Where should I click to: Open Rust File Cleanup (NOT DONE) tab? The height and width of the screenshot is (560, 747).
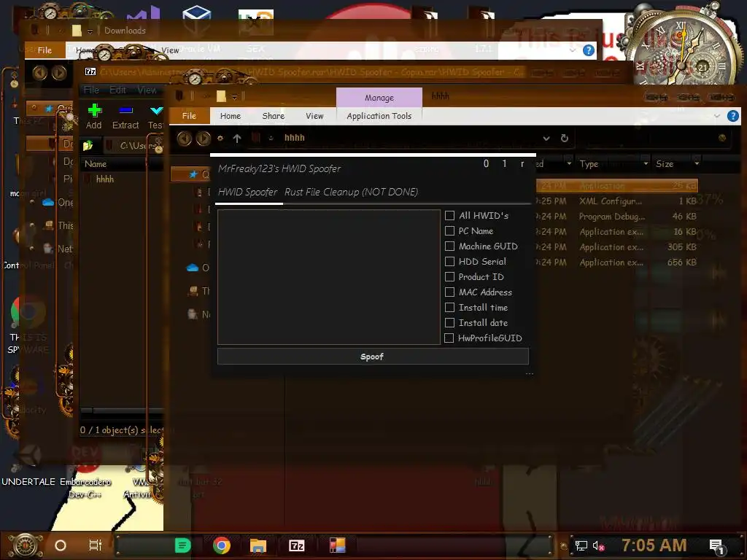click(x=351, y=192)
